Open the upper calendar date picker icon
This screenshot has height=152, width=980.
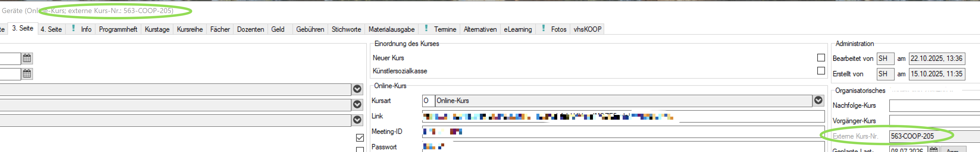27,58
